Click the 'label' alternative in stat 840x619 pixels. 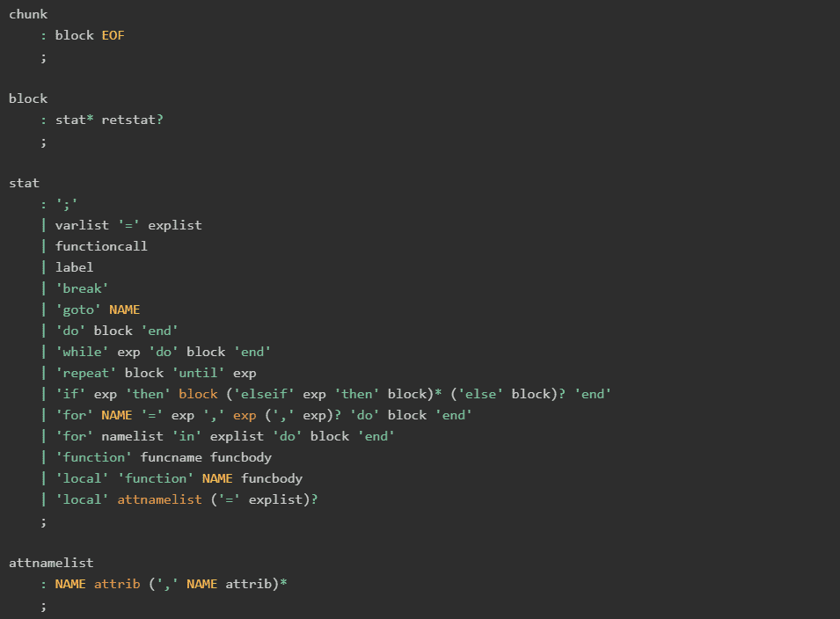click(74, 267)
